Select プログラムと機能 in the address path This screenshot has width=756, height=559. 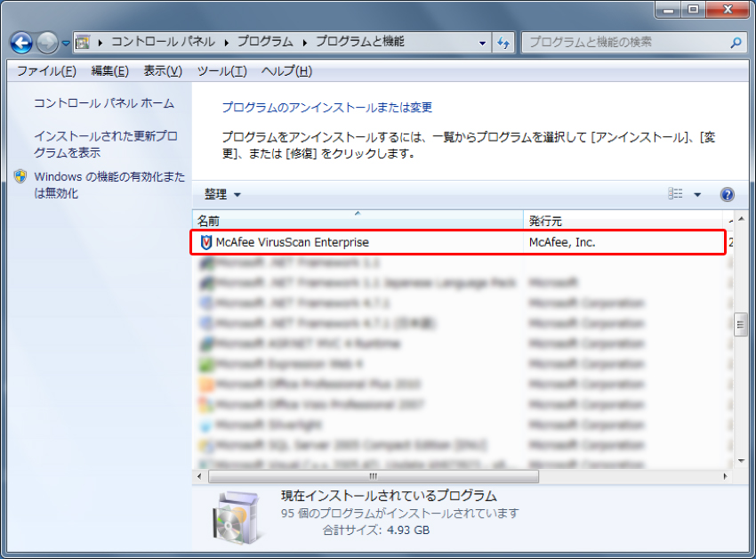[359, 42]
